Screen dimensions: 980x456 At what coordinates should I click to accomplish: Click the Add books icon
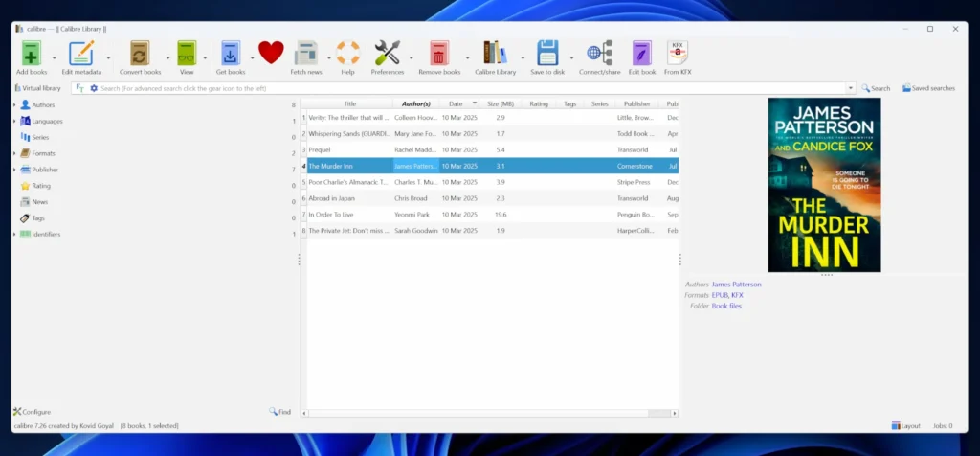pos(32,54)
